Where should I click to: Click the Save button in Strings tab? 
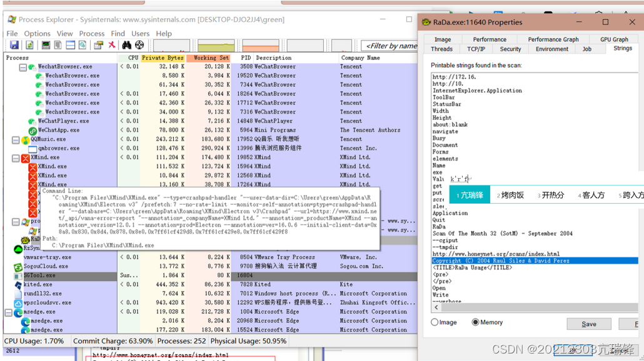(x=588, y=324)
